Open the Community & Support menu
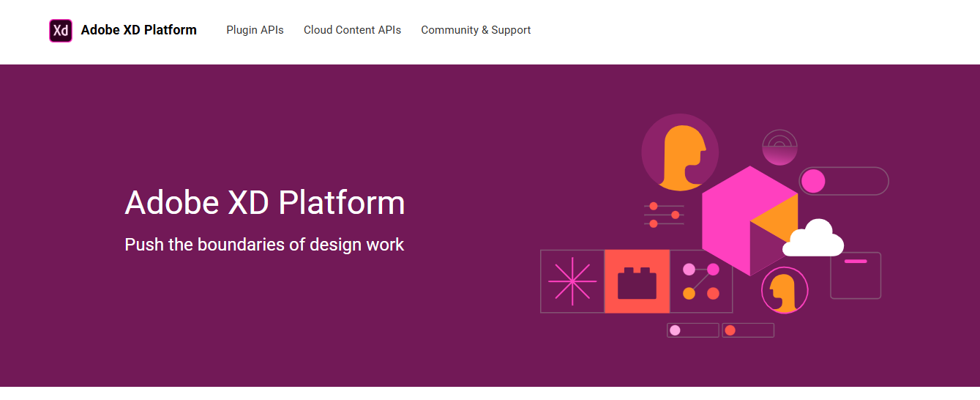The image size is (980, 400). [x=476, y=30]
